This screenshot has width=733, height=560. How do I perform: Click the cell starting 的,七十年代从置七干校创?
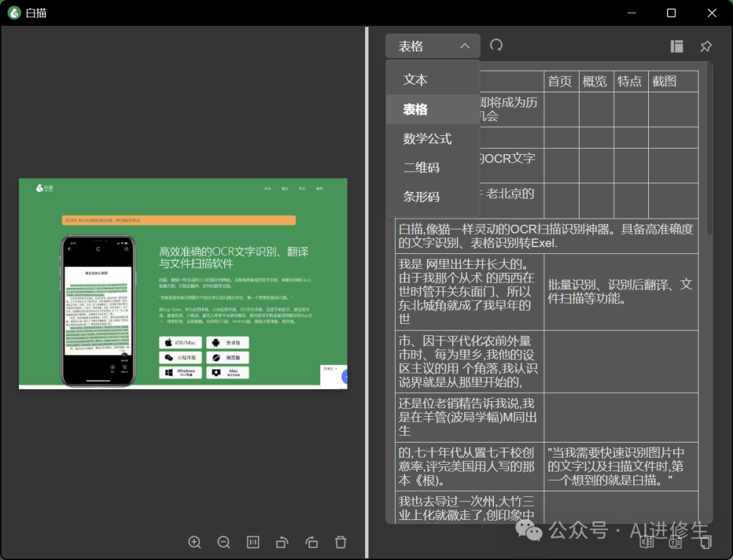(470, 466)
